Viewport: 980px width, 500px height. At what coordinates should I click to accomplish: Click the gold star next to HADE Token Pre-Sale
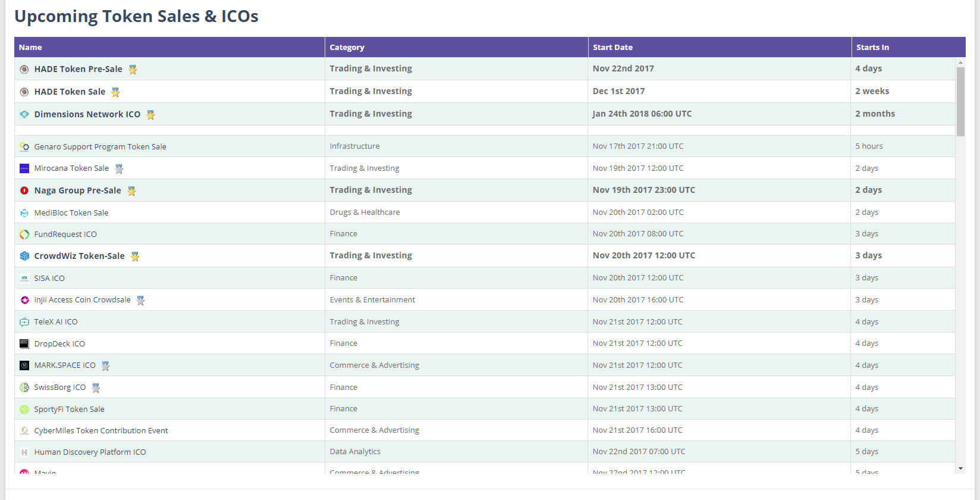point(133,70)
